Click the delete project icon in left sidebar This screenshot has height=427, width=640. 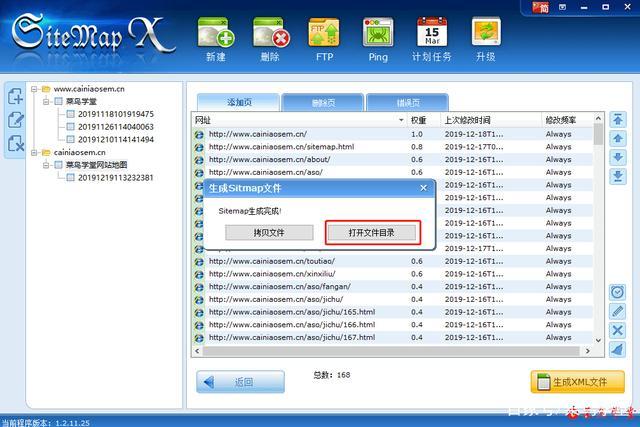[16, 144]
